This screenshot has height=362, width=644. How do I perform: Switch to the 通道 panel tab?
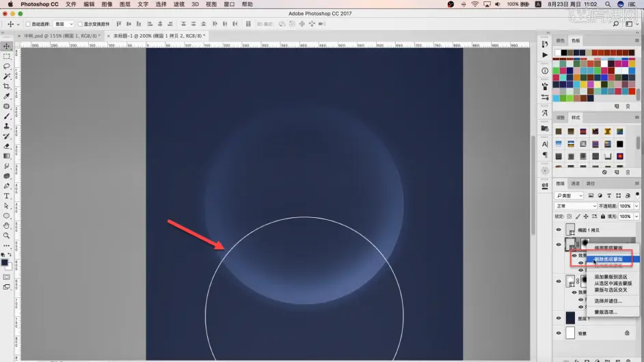[576, 184]
